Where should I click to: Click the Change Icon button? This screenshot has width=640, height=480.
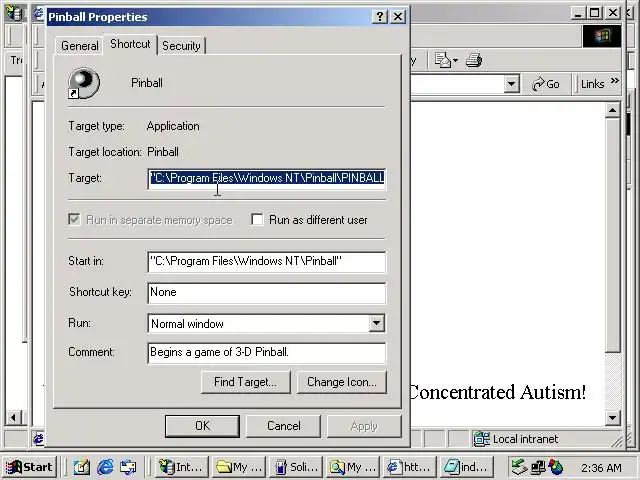[x=342, y=382]
